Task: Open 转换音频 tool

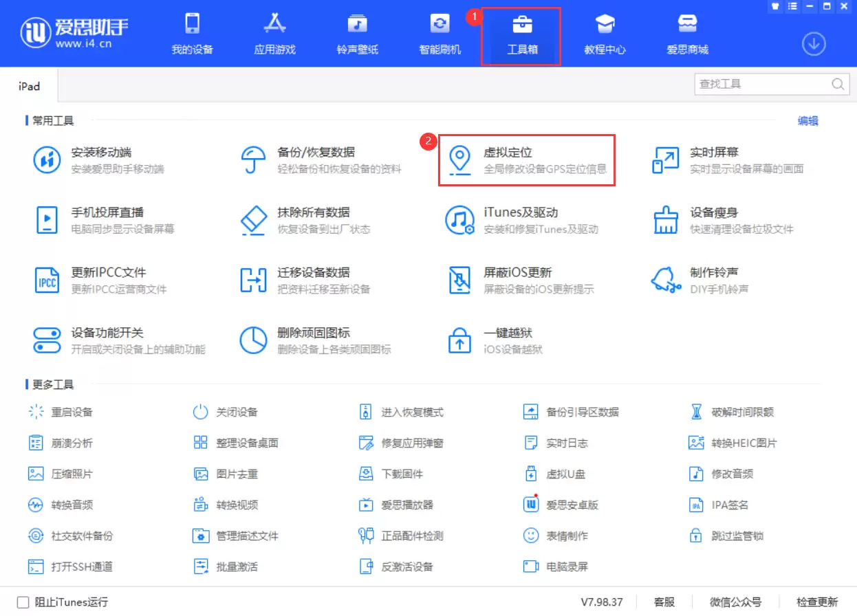Action: click(x=61, y=505)
